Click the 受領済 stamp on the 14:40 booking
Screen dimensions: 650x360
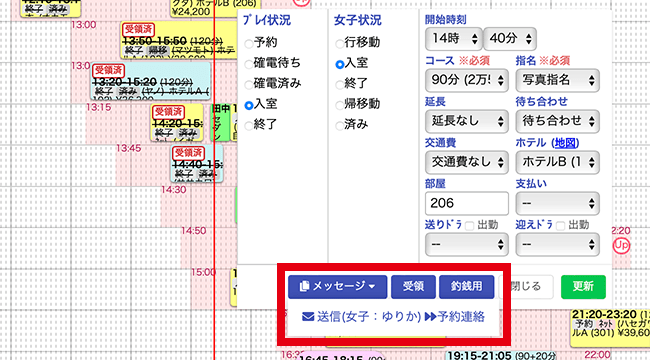tap(188, 153)
